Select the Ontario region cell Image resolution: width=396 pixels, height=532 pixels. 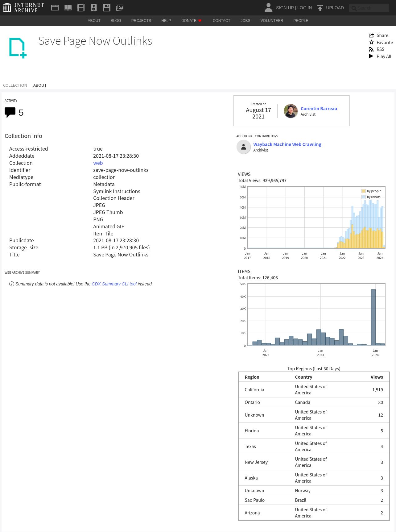[252, 402]
